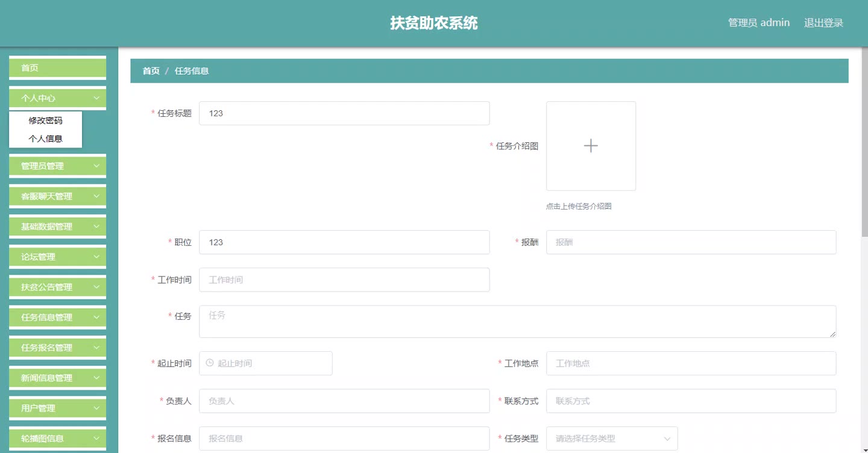The image size is (868, 453).
Task: Focus the 任务标题 input field
Action: (x=344, y=113)
